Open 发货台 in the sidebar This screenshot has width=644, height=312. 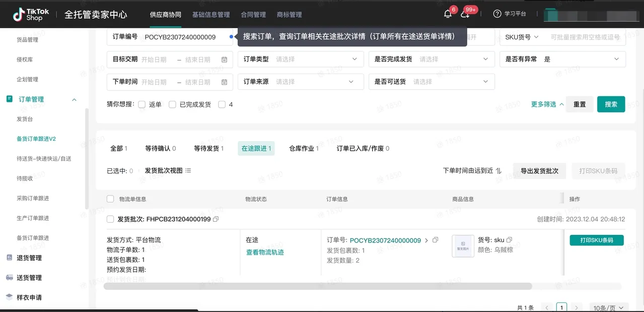[x=25, y=119]
